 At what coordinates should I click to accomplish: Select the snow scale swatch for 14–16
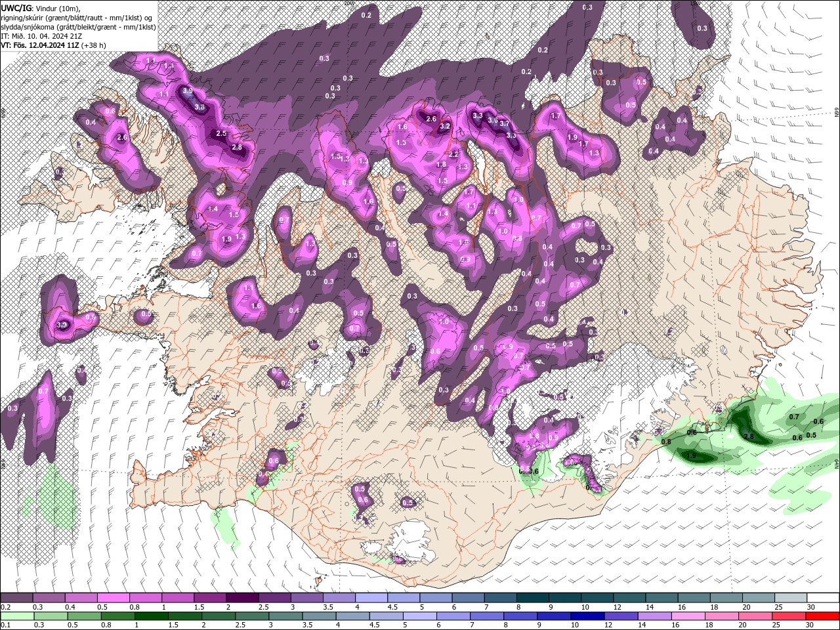tap(660, 598)
